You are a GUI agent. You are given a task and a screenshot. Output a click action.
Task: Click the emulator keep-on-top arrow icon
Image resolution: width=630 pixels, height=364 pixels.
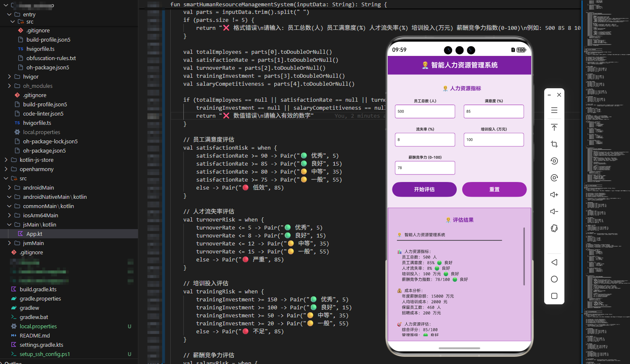pos(554,127)
